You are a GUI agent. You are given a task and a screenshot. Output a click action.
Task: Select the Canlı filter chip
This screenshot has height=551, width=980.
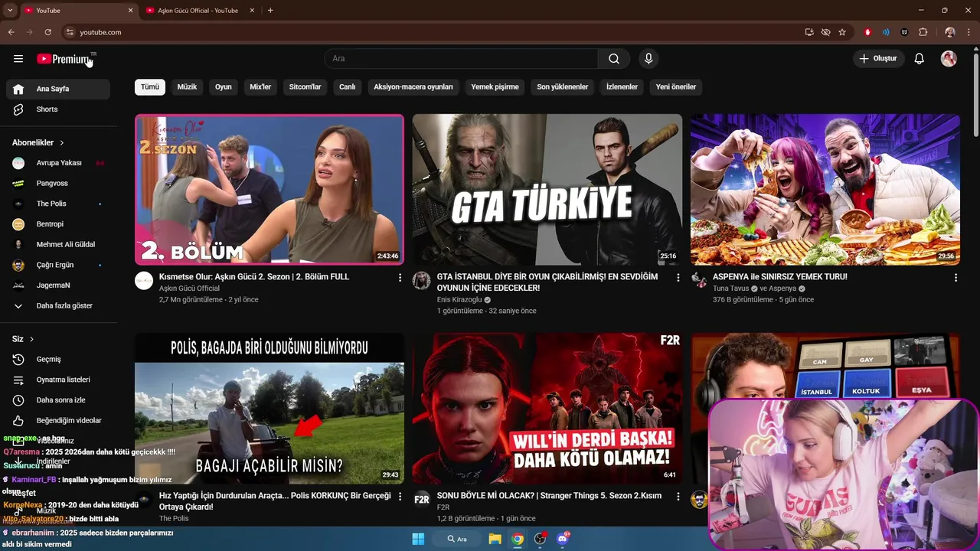pyautogui.click(x=348, y=87)
